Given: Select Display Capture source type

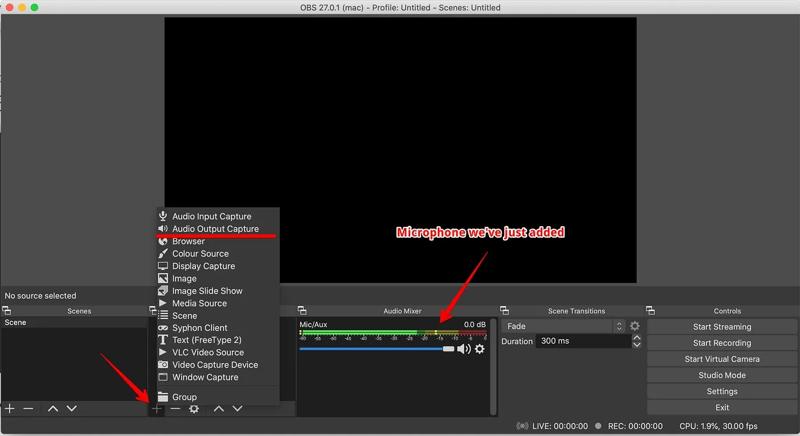Looking at the screenshot, I should [x=203, y=266].
